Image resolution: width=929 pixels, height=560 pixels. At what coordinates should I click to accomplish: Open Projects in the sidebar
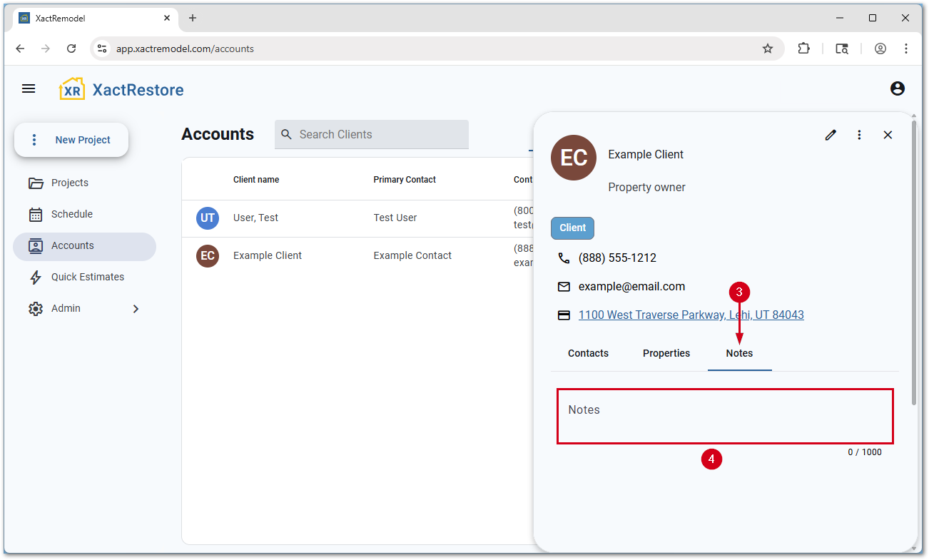[84, 183]
